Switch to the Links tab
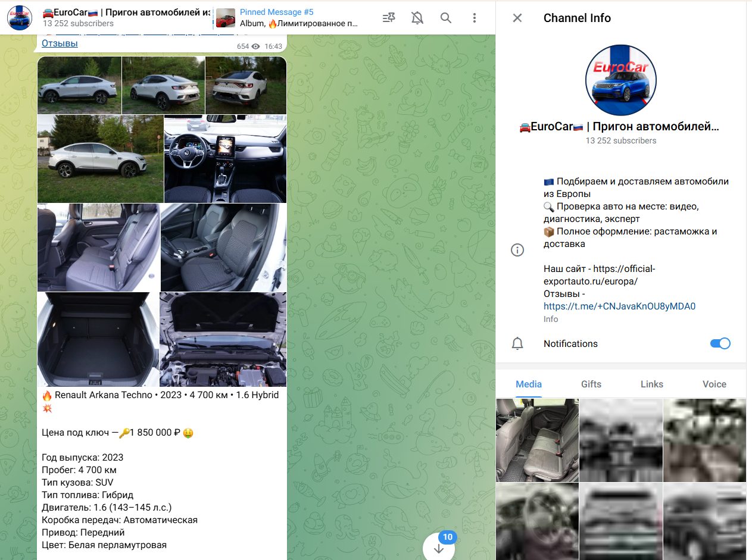752x560 pixels. (651, 384)
